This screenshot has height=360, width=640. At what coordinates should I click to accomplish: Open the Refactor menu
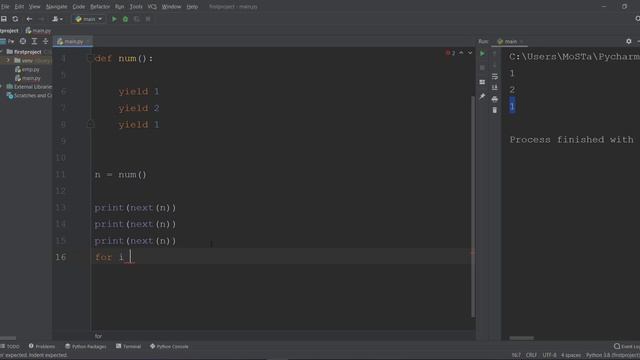click(100, 7)
